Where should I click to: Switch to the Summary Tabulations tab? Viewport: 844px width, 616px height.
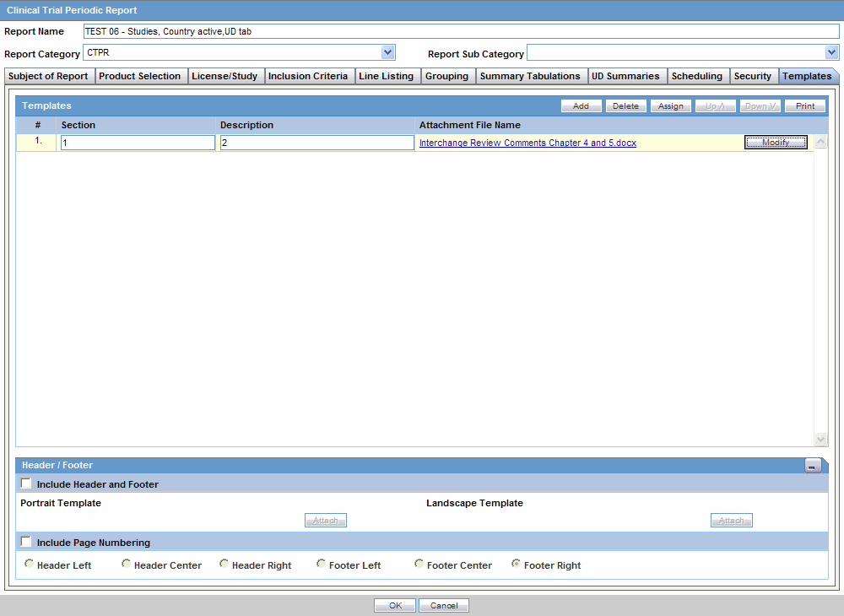531,75
